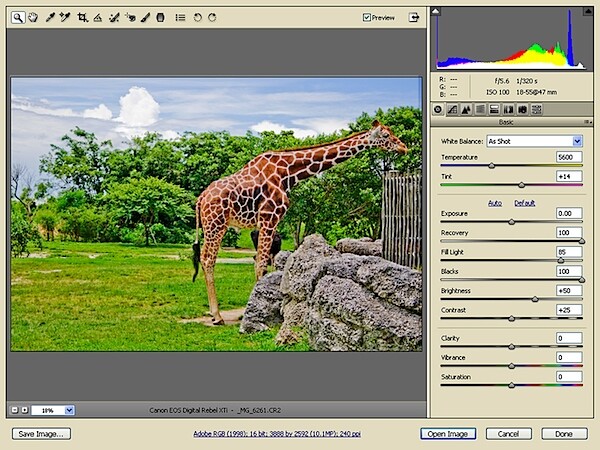Open the Split Toning panel tab
This screenshot has height=450, width=600.
click(x=494, y=110)
